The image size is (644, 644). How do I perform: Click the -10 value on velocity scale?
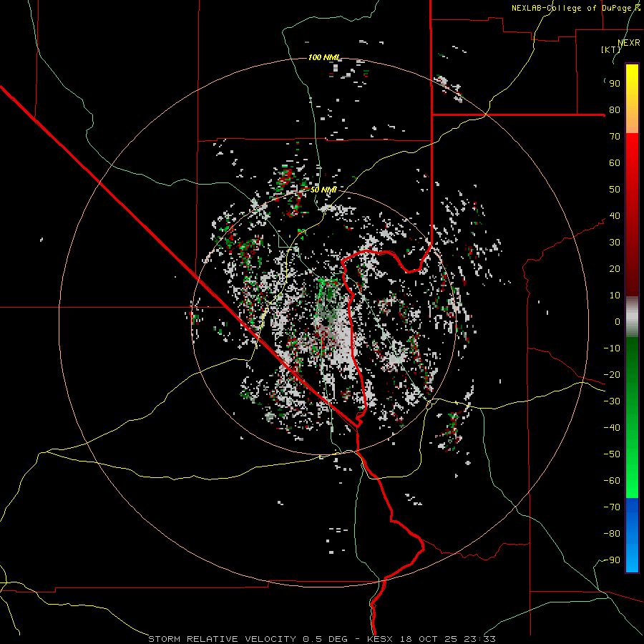click(x=612, y=348)
